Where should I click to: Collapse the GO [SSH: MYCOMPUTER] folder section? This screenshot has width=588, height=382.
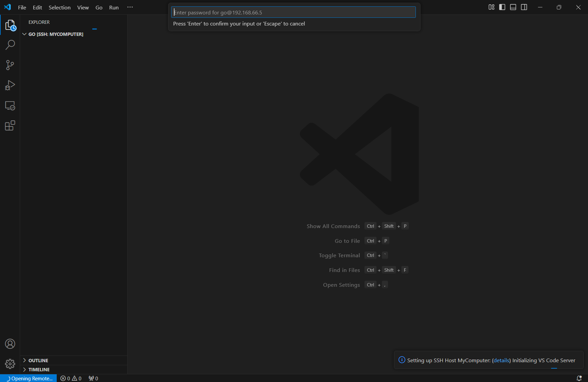[56, 34]
